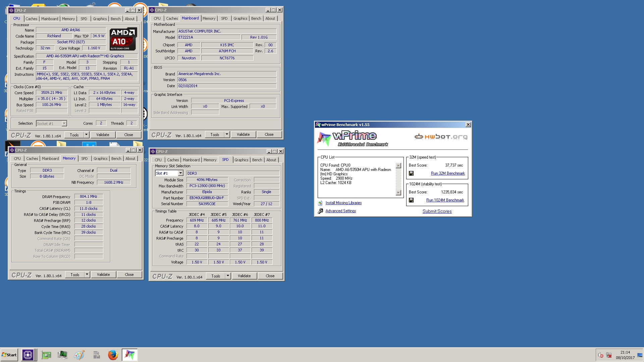The height and width of the screenshot is (362, 644).
Task: Click the BIOS Date field 02/10/2014
Action: click(x=227, y=86)
